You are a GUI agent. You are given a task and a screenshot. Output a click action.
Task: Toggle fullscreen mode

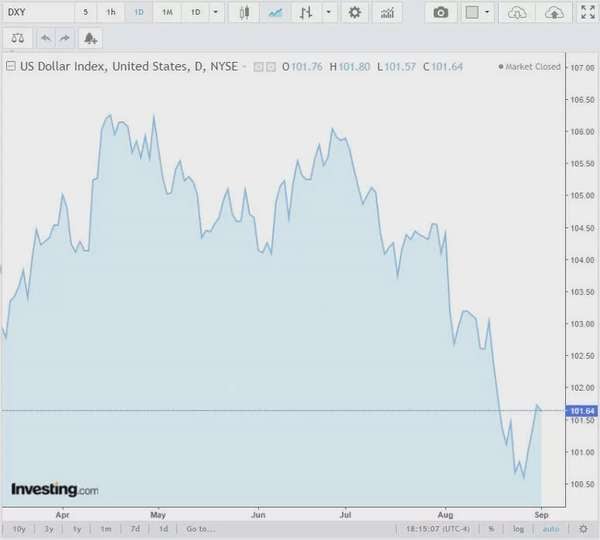click(588, 12)
